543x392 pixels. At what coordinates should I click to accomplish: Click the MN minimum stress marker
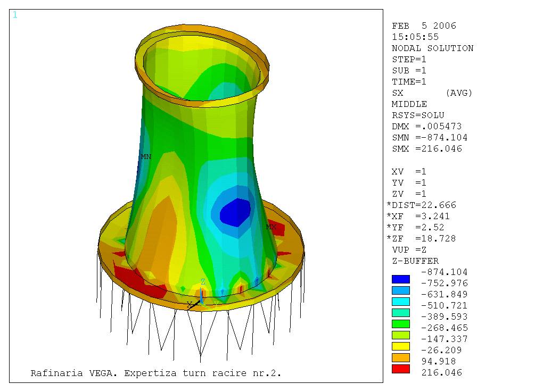(145, 157)
